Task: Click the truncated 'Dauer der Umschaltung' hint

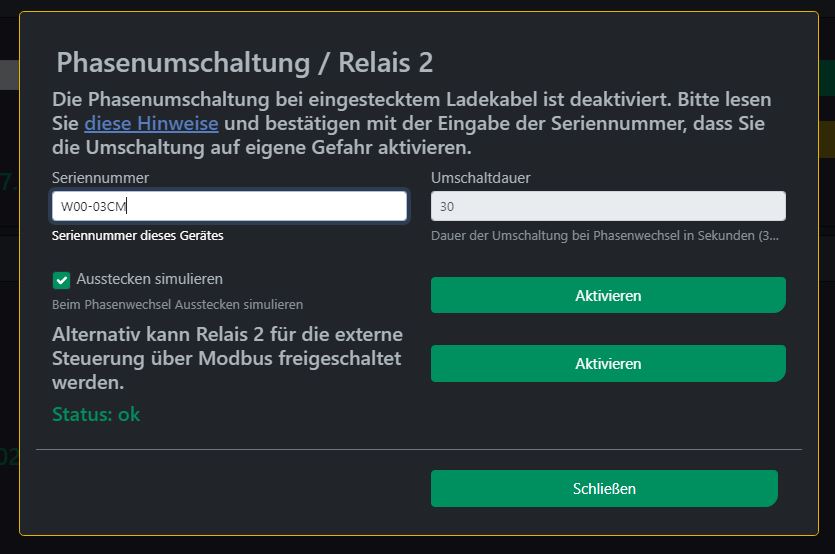Action: point(605,235)
